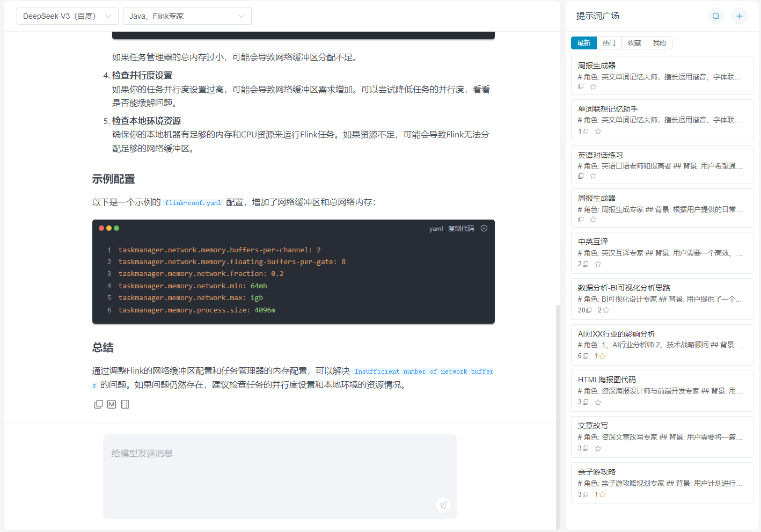Click the notebook icon below the response
This screenshot has height=532, width=761.
coord(125,404)
